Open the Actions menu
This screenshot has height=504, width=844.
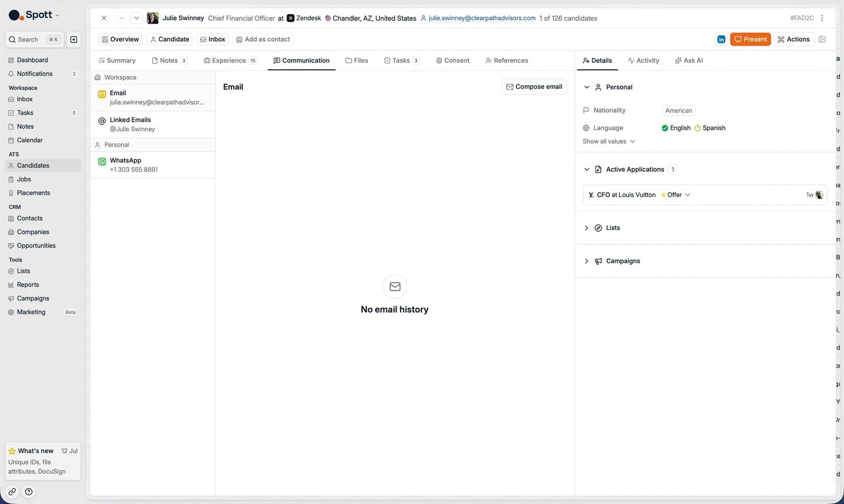(793, 40)
